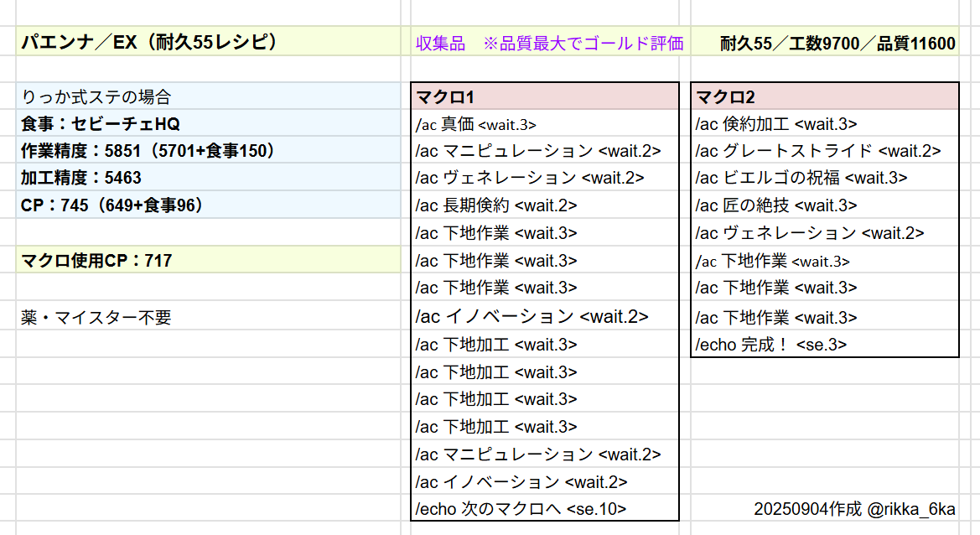
Task: Select the マクロ使用CP：717 cell
Action: click(x=96, y=261)
